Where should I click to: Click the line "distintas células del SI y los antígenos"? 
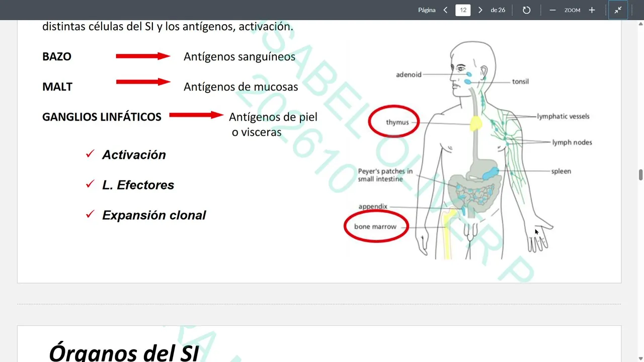(x=139, y=26)
